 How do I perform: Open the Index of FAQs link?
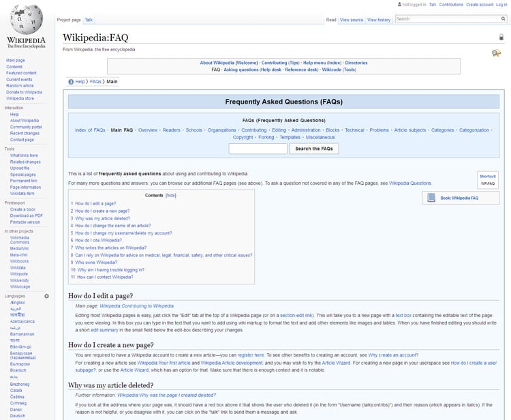pos(90,130)
